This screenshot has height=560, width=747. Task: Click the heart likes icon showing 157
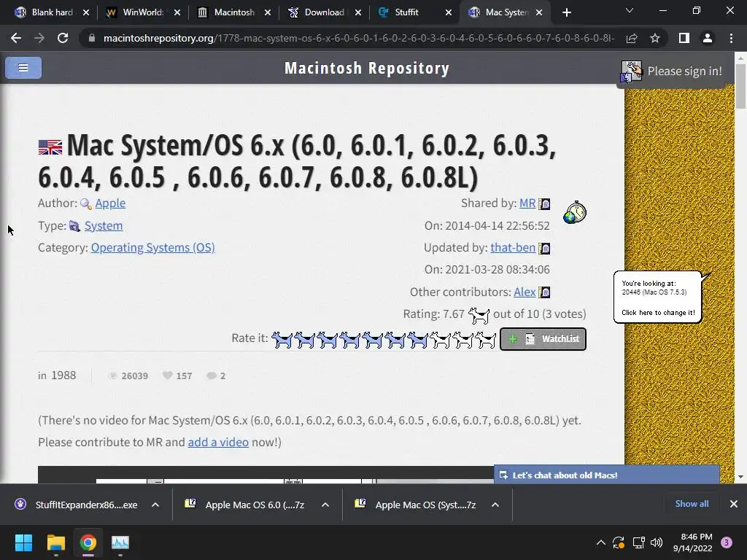167,376
